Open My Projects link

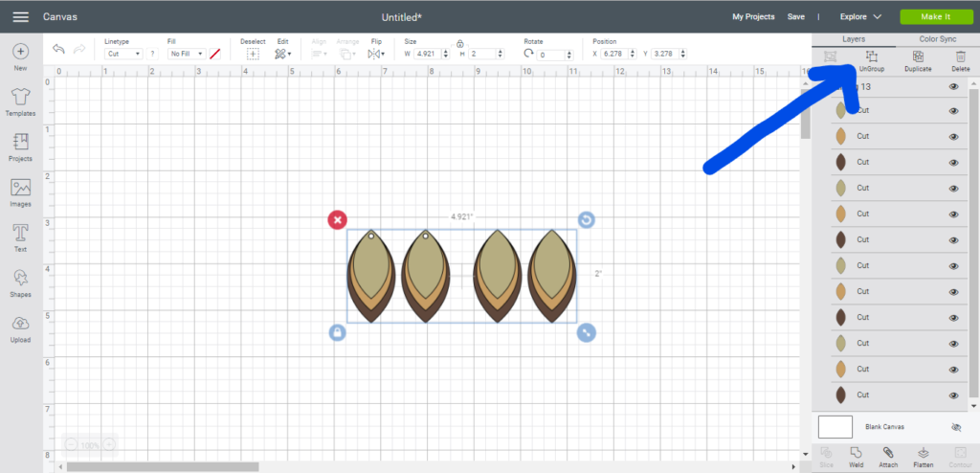click(x=753, y=17)
